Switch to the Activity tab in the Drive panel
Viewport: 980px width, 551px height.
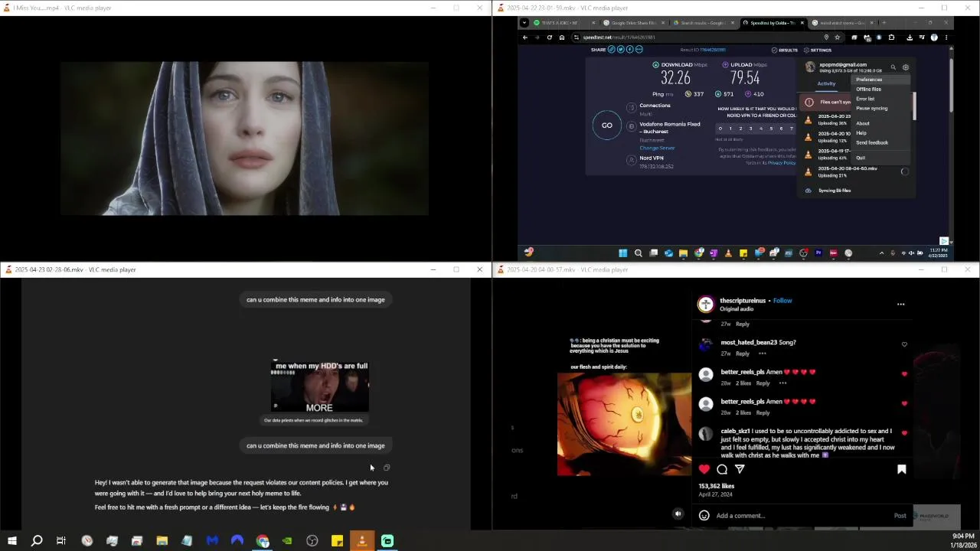click(x=826, y=84)
